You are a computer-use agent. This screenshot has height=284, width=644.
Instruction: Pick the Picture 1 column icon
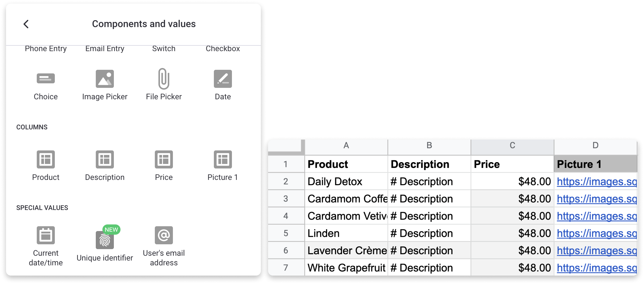(x=223, y=159)
